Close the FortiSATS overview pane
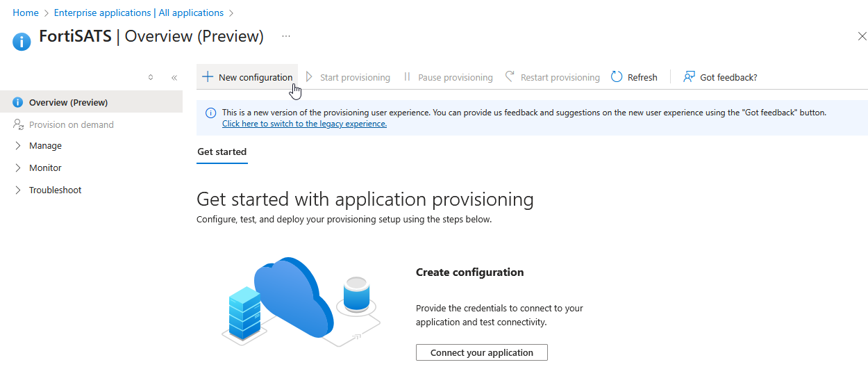The image size is (868, 376). (x=862, y=36)
